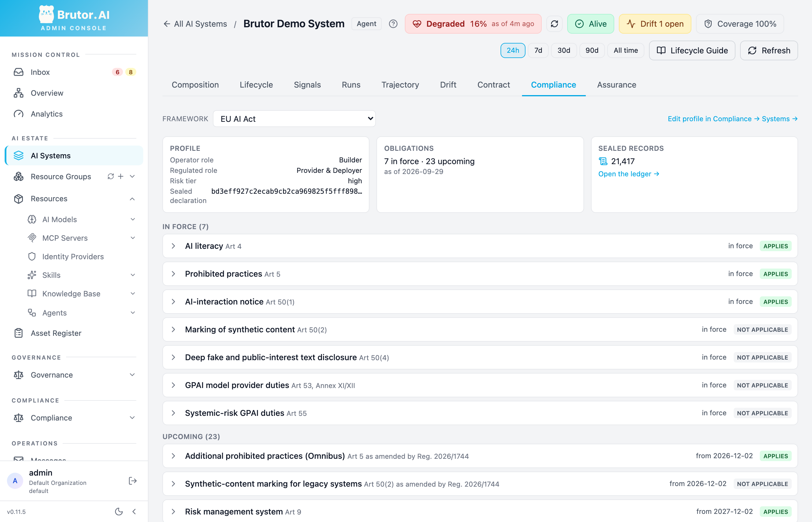Click the admin avatar circle
Image resolution: width=812 pixels, height=522 pixels.
tap(15, 481)
